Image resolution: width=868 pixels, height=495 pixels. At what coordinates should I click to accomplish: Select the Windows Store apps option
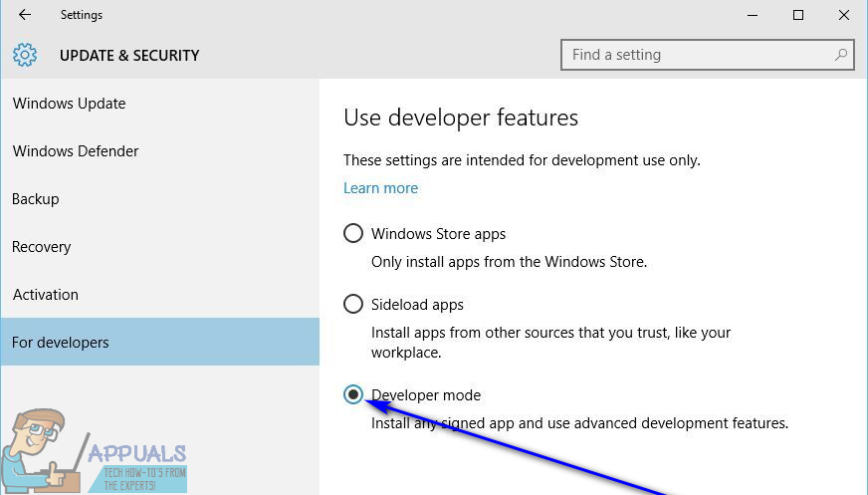pos(352,234)
